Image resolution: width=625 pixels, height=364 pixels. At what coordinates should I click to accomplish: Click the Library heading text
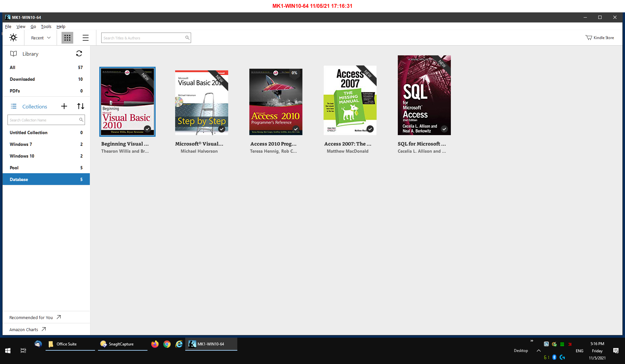[x=30, y=54]
